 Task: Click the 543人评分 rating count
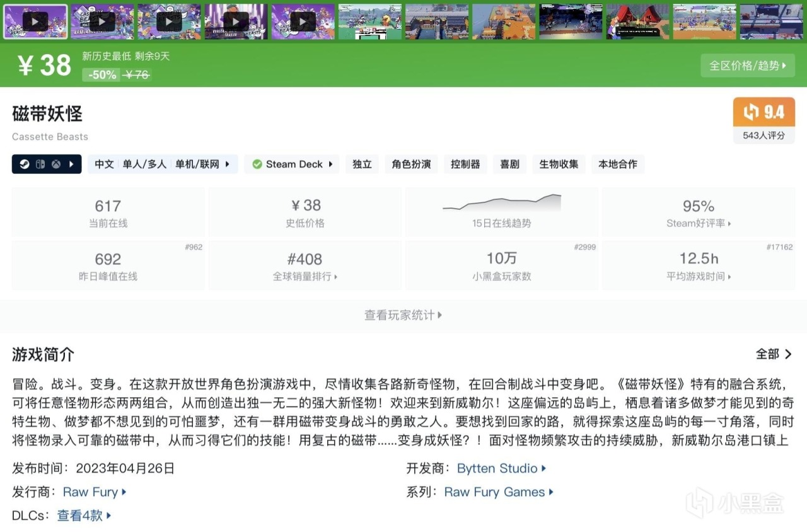click(x=764, y=136)
